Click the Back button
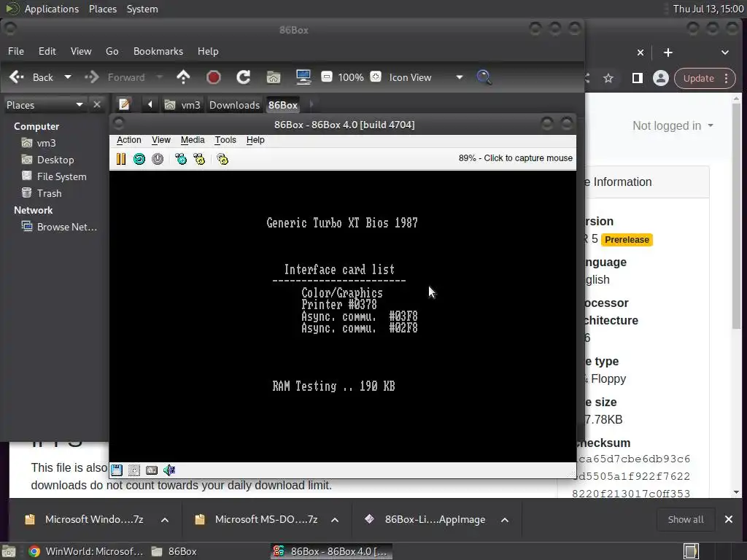Screen dimensions: 747x560 point(32,77)
